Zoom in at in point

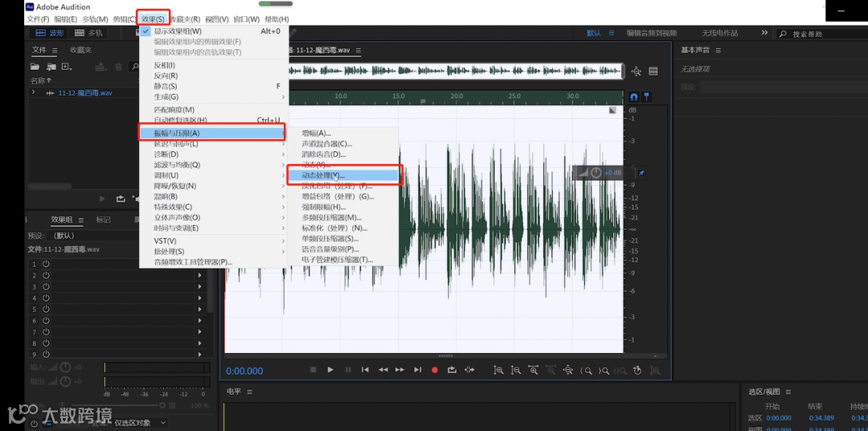click(586, 371)
